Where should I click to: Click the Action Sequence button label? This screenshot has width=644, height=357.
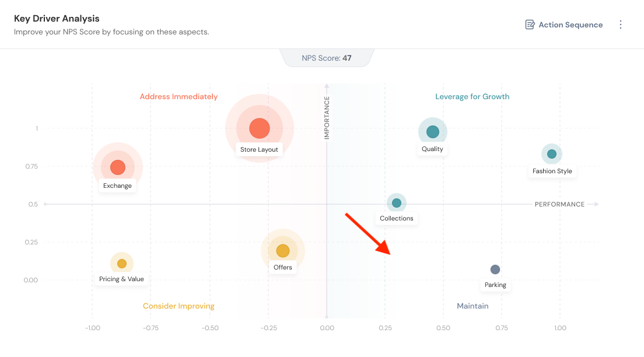pos(570,24)
